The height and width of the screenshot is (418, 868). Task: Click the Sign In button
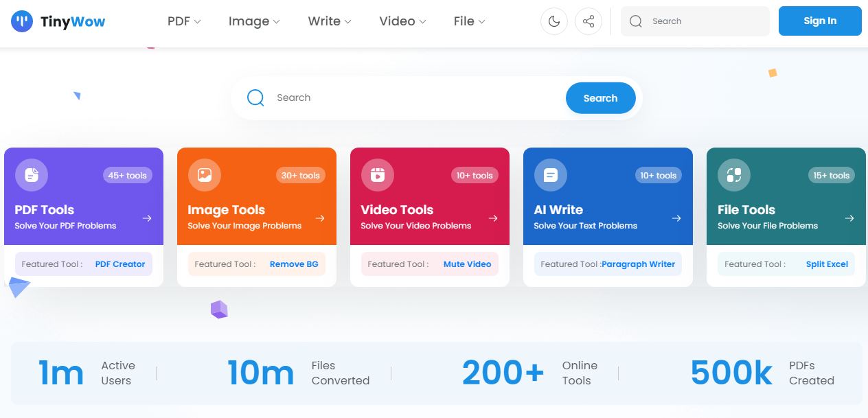(820, 21)
